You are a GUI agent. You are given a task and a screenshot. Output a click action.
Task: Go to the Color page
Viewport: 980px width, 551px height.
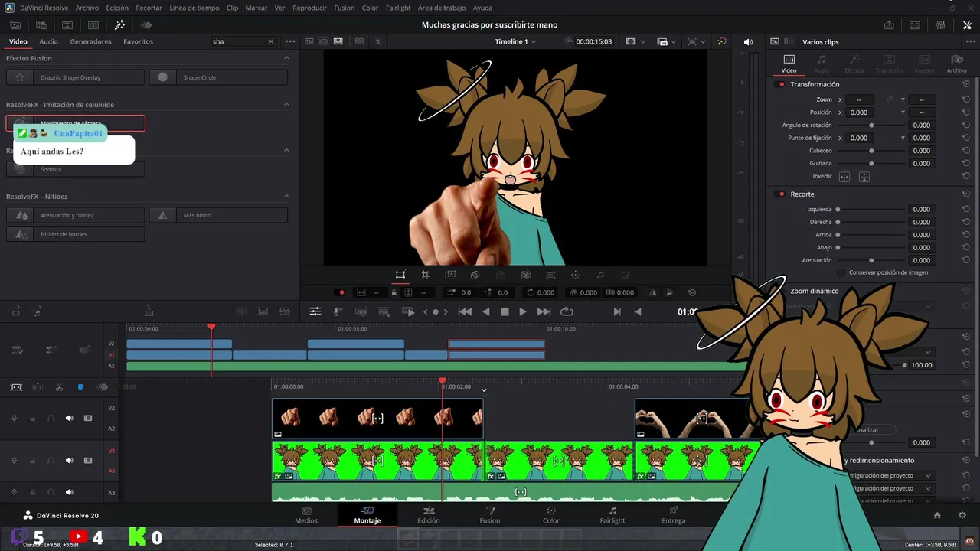pyautogui.click(x=550, y=515)
